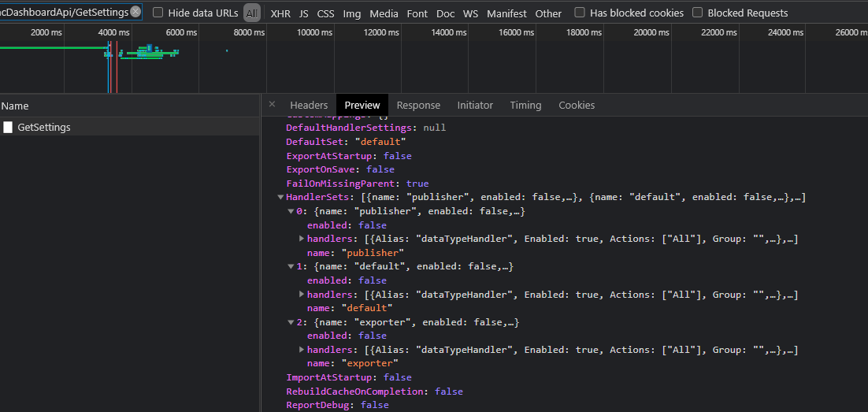Select the ExportOnSave property line
Screen dimensions: 868x412
point(340,169)
